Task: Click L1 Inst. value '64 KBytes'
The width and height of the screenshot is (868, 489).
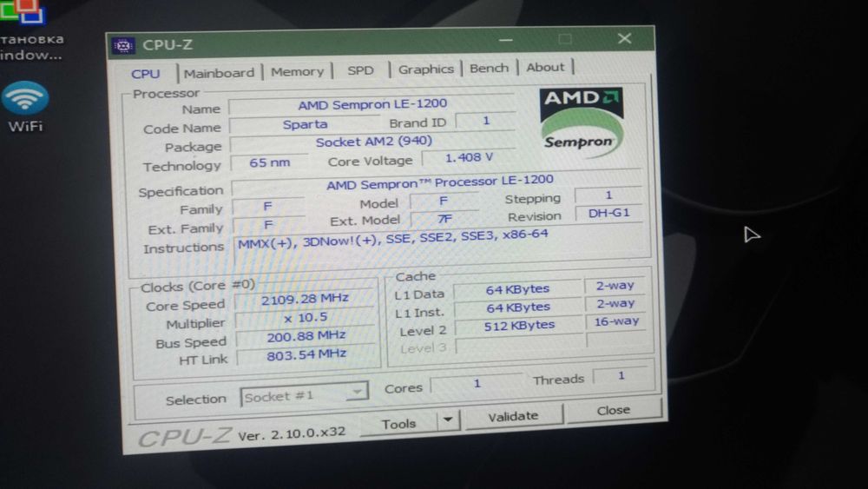Action: click(x=518, y=307)
